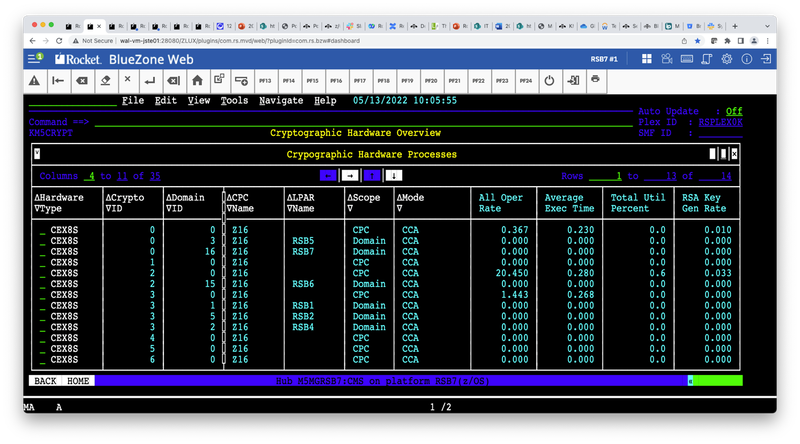The height and width of the screenshot is (444, 800).
Task: Click the back-tab arrow-to-bar toolbar icon
Action: 58,81
